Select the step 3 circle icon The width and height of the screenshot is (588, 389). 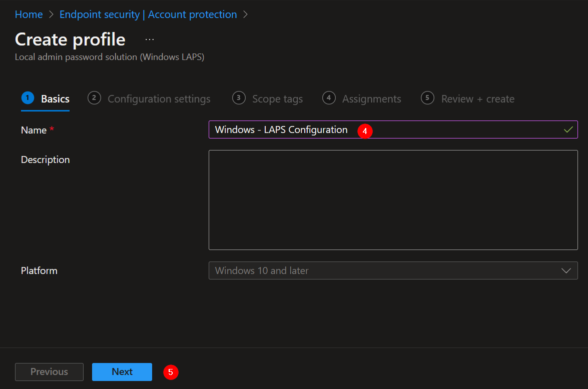pos(239,98)
